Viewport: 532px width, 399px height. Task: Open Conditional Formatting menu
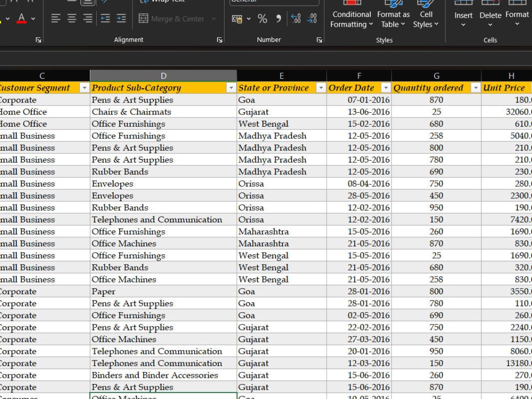coord(352,15)
